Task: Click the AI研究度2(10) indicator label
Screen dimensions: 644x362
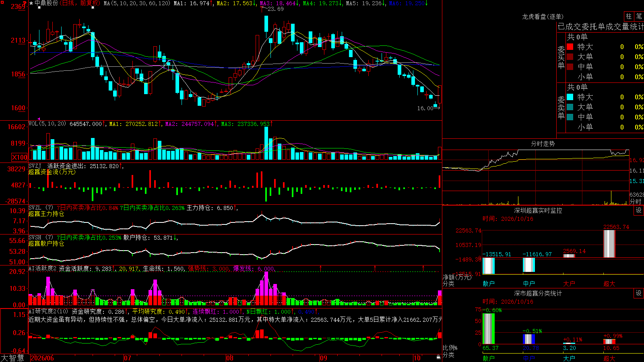Action: click(48, 311)
